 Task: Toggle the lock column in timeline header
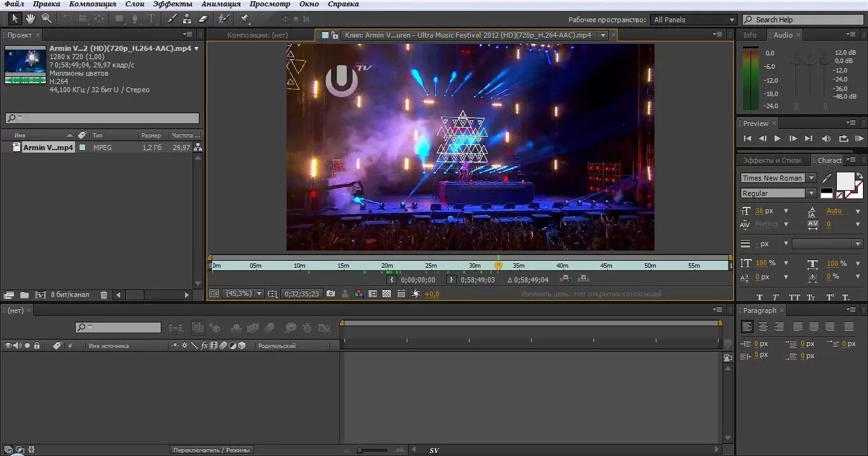pos(37,345)
